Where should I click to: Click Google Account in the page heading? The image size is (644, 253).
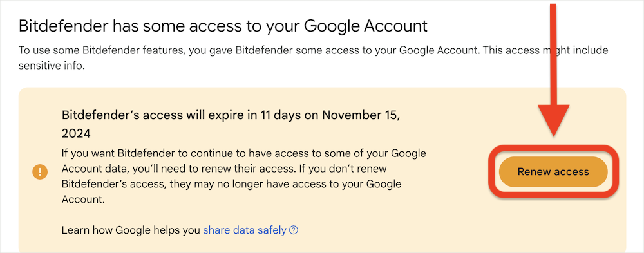[x=366, y=26]
